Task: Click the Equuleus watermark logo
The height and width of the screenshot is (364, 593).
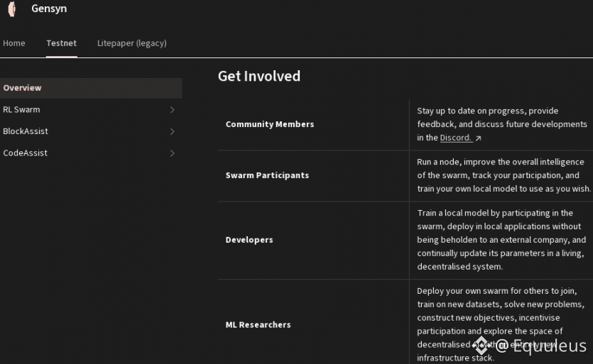Action: point(481,345)
